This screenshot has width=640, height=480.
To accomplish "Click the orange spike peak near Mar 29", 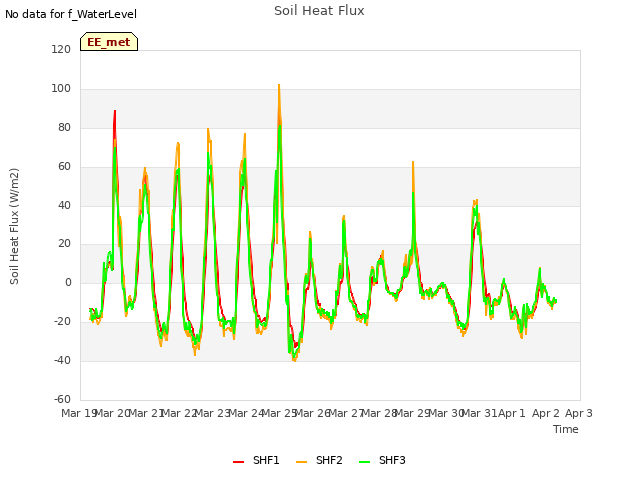I will click(413, 162).
